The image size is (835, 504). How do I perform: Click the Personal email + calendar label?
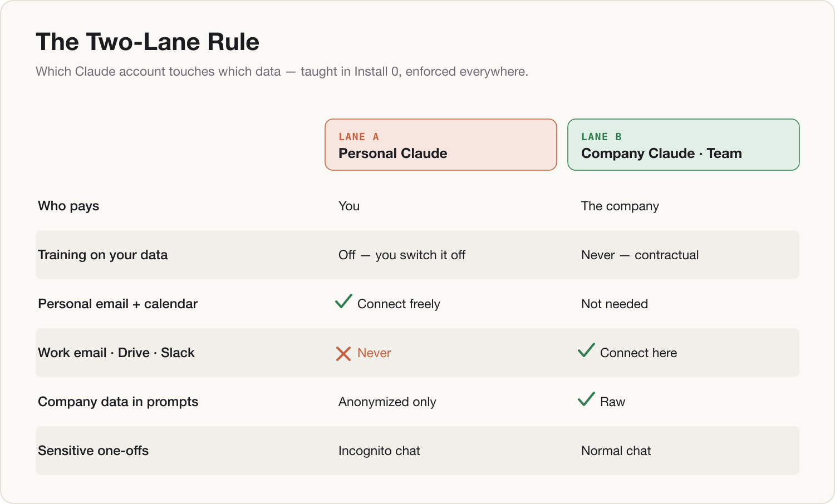coord(117,304)
